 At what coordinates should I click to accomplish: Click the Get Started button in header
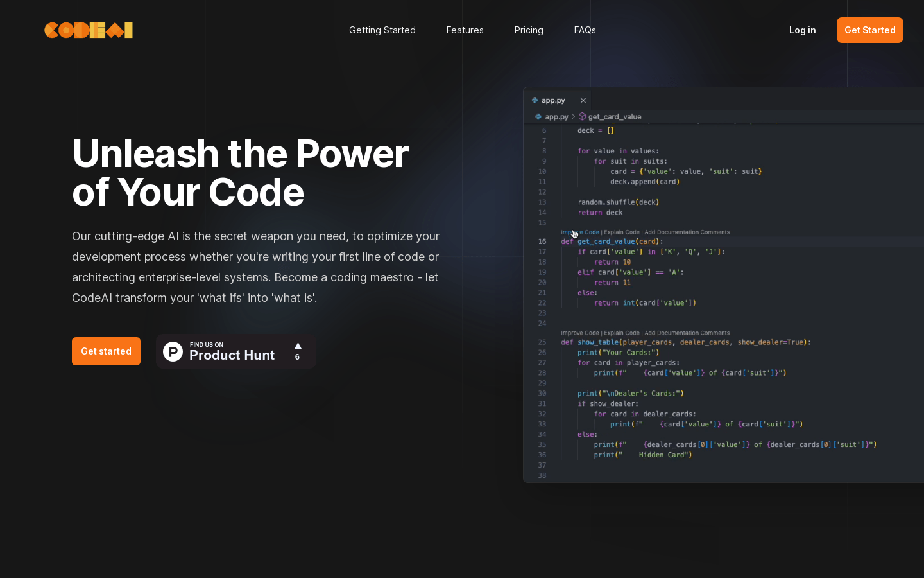[x=870, y=30]
